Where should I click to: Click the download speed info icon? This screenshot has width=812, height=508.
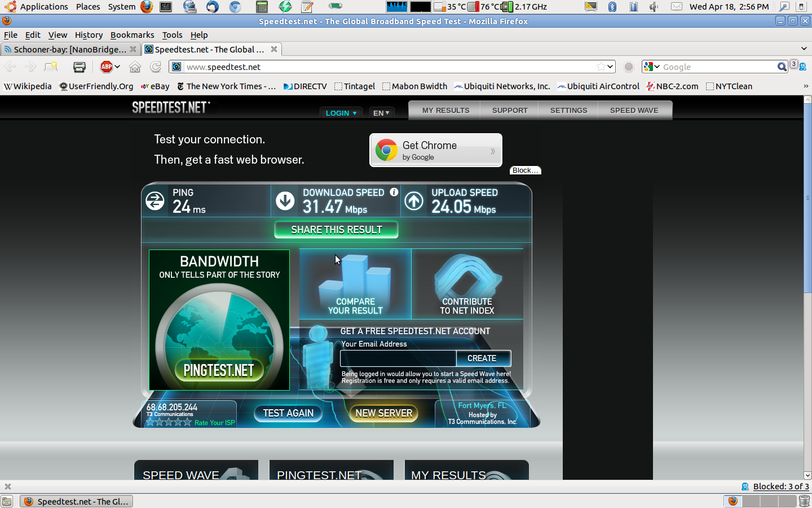(394, 192)
